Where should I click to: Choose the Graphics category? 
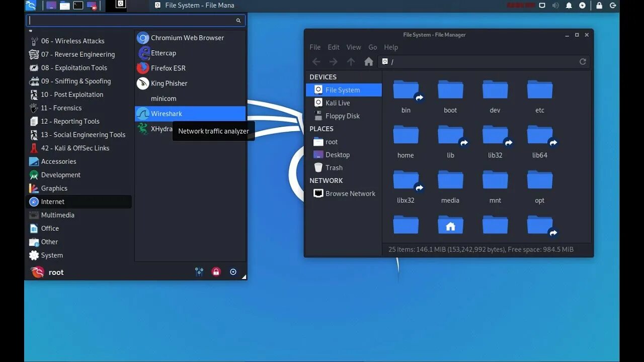[x=79, y=189]
